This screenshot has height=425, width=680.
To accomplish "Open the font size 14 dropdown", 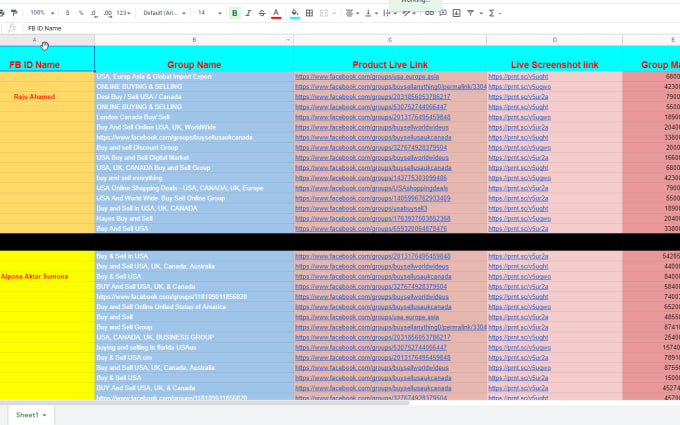I will (x=209, y=13).
